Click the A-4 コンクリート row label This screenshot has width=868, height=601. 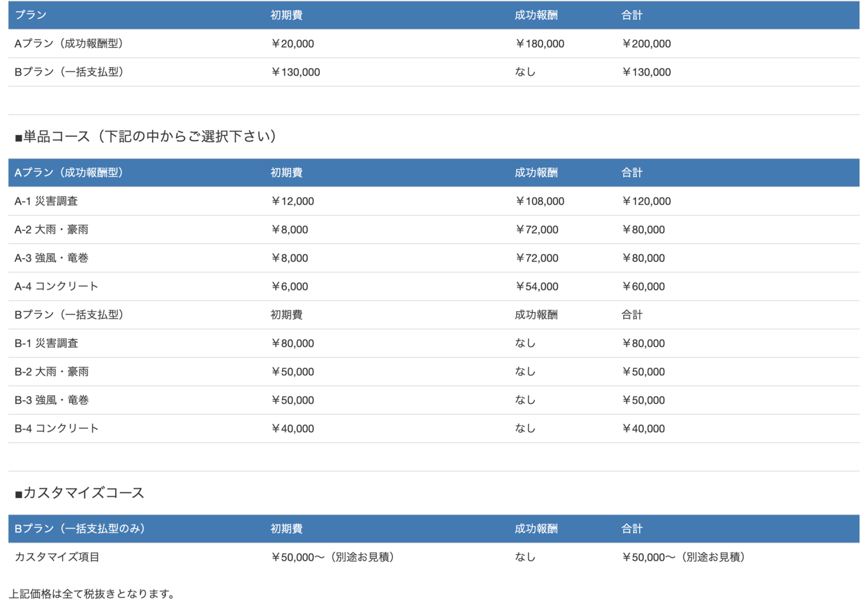56,286
